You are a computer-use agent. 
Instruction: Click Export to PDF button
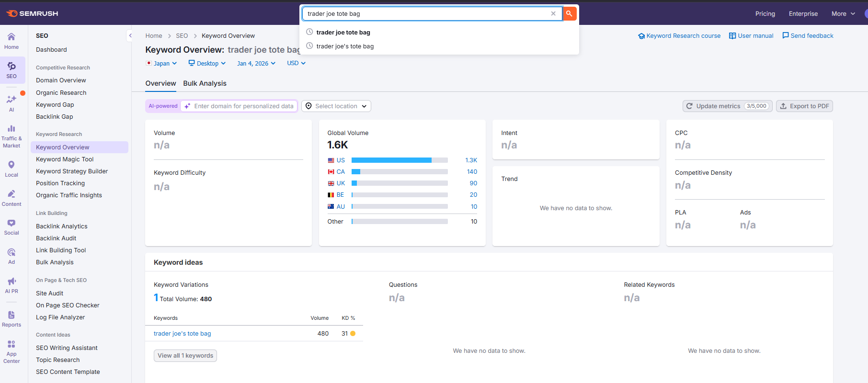coord(804,106)
